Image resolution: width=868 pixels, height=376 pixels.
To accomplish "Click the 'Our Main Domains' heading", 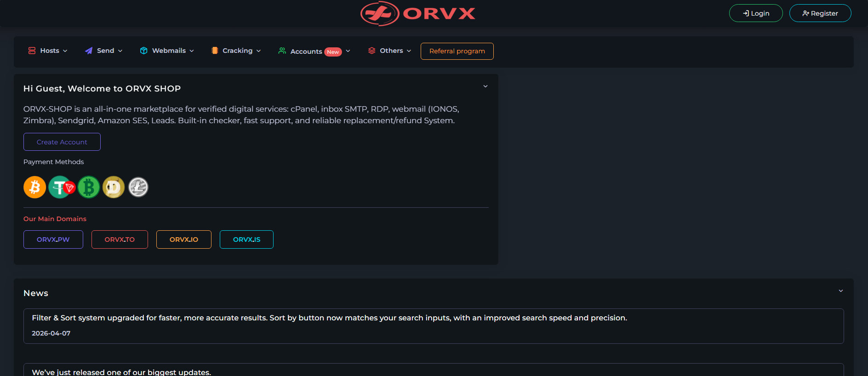I will click(55, 219).
